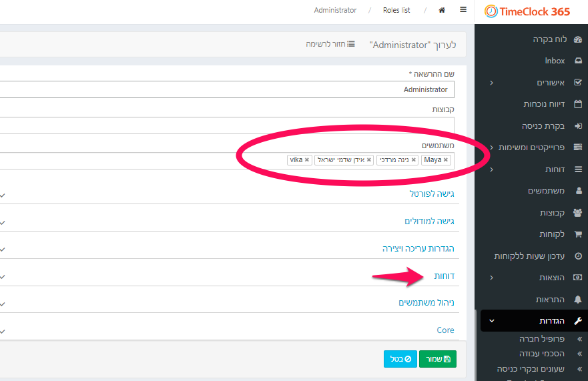Remove נינה מרדכי from the users list
Screen dimensions: 588x381
(x=414, y=159)
